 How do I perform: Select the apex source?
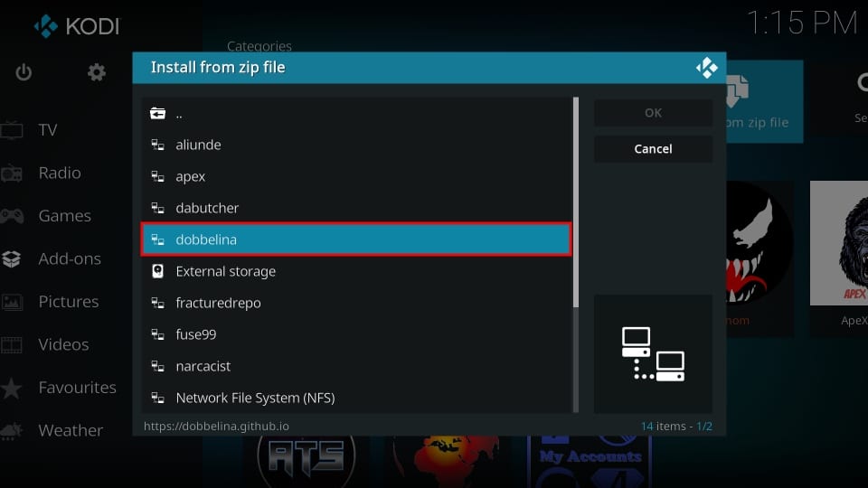(356, 176)
